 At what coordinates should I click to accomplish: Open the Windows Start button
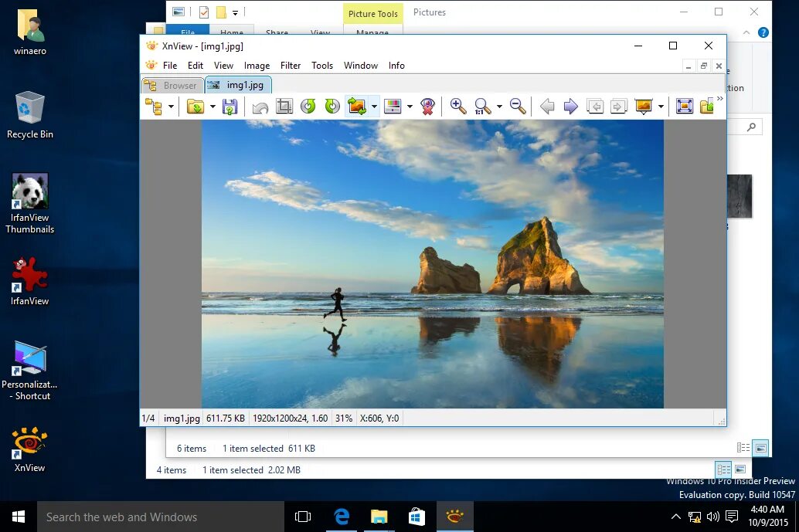(19, 517)
